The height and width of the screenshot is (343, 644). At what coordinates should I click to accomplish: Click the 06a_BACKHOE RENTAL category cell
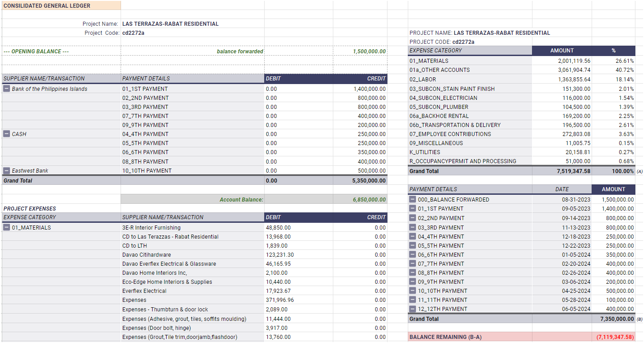coord(470,116)
